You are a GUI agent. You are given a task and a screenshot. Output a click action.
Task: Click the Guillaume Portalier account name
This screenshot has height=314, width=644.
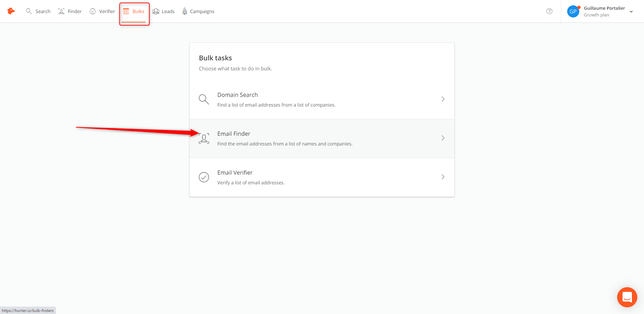tap(604, 8)
